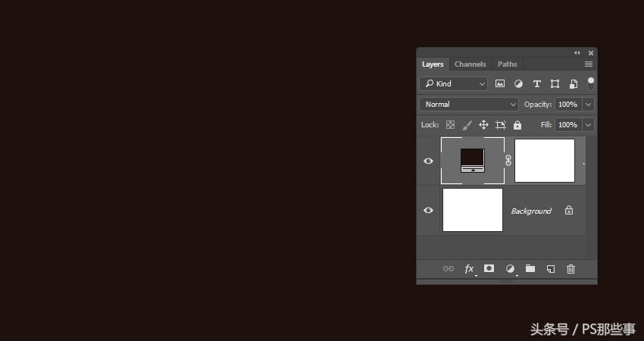Filter layers by pixel layers icon
This screenshot has height=341, width=644.
pyautogui.click(x=500, y=84)
